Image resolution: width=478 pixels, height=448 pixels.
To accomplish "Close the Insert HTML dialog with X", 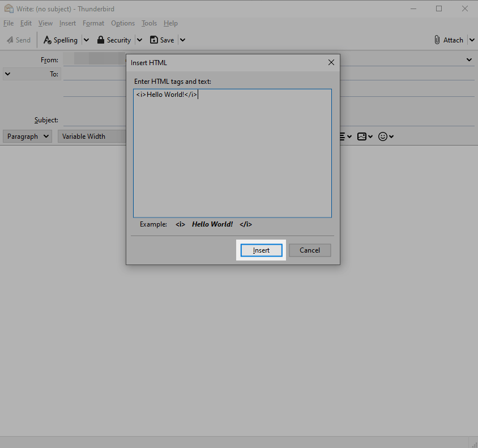I will tap(331, 62).
